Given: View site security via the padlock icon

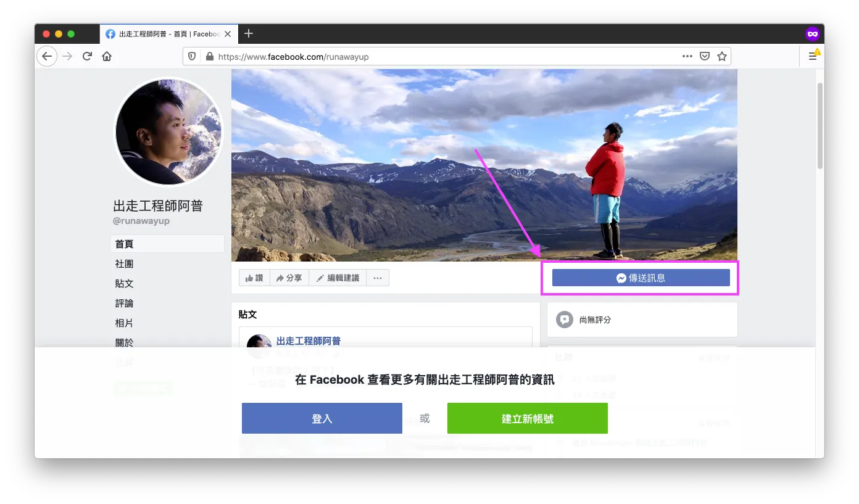Looking at the screenshot, I should (209, 57).
